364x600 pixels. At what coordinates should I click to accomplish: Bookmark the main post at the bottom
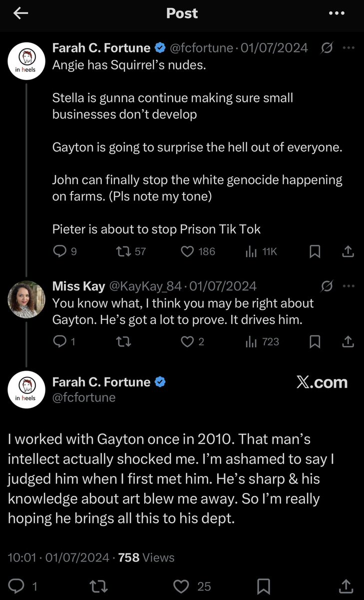click(x=264, y=586)
